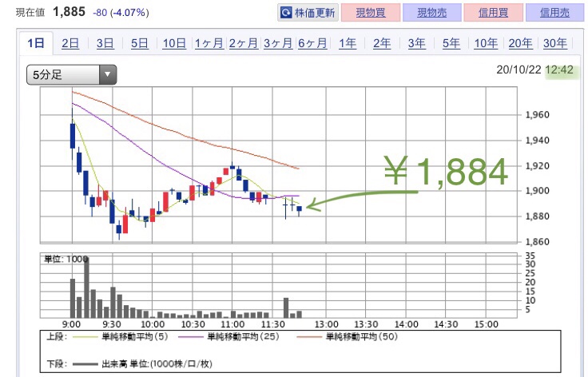Click the 12:42 timestamp

click(559, 69)
